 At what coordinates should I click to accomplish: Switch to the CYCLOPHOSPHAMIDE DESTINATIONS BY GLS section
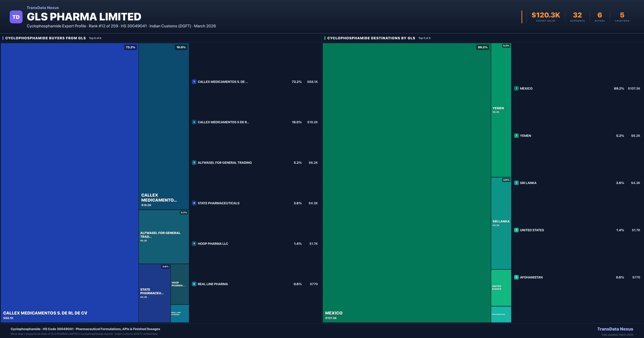point(372,38)
